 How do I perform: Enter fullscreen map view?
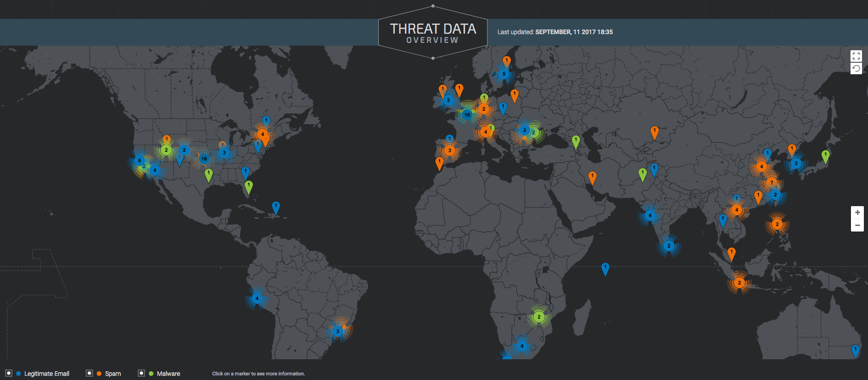pyautogui.click(x=856, y=56)
